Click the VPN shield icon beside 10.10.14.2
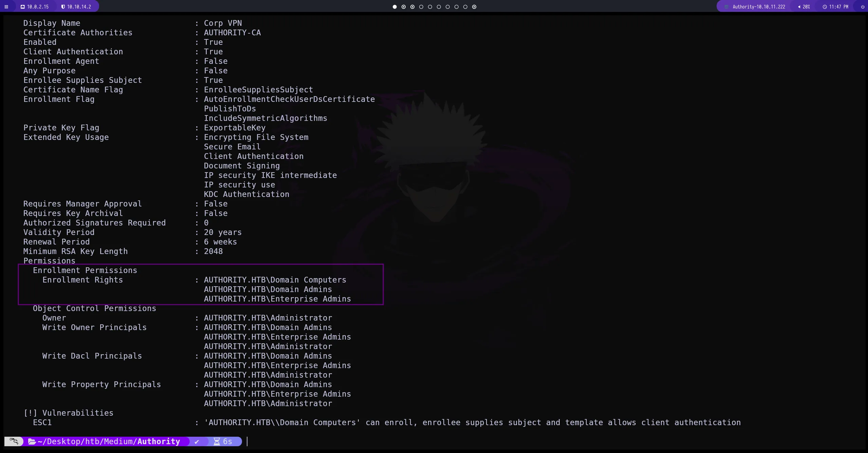The height and width of the screenshot is (453, 868). pos(63,7)
